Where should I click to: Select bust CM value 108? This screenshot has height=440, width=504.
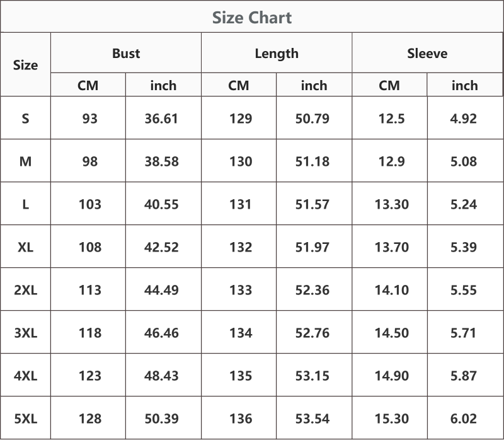[x=90, y=247]
